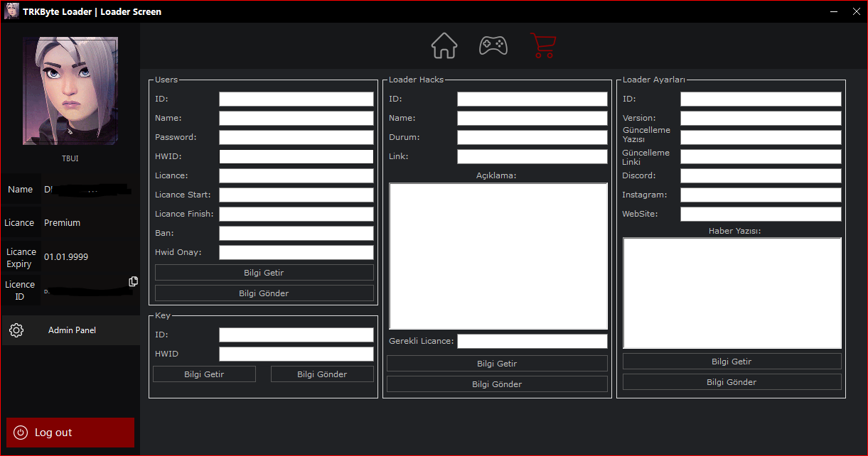
Task: Click the Haber Yazısı text area
Action: (x=732, y=293)
